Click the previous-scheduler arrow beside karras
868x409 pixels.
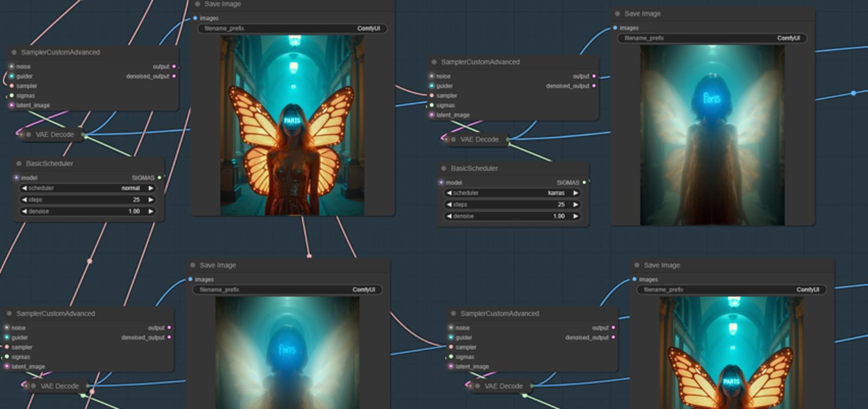(x=449, y=193)
